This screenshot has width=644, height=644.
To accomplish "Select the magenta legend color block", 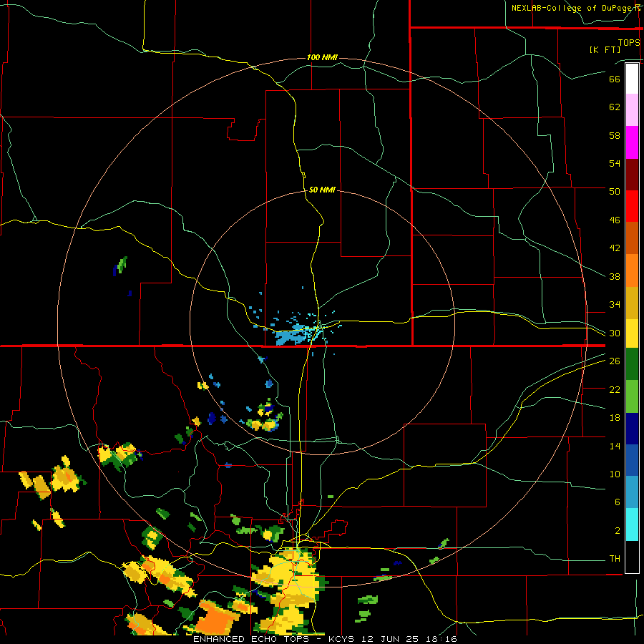I will [x=632, y=142].
